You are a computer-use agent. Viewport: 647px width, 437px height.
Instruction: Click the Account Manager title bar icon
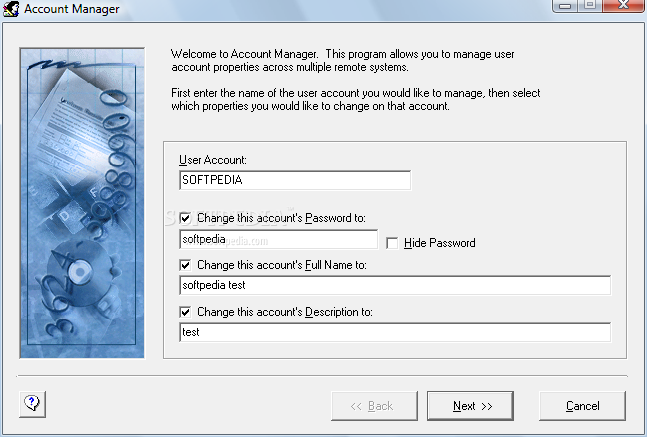[11, 9]
